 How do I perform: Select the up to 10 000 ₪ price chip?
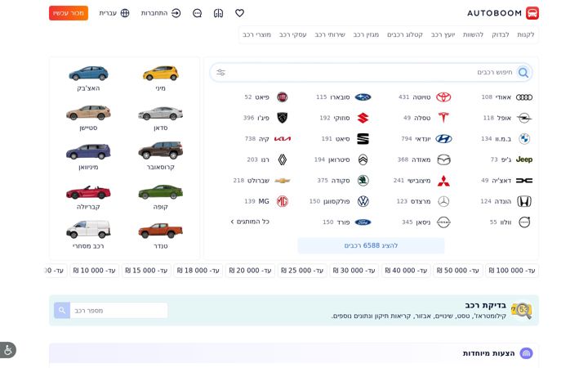click(x=94, y=271)
